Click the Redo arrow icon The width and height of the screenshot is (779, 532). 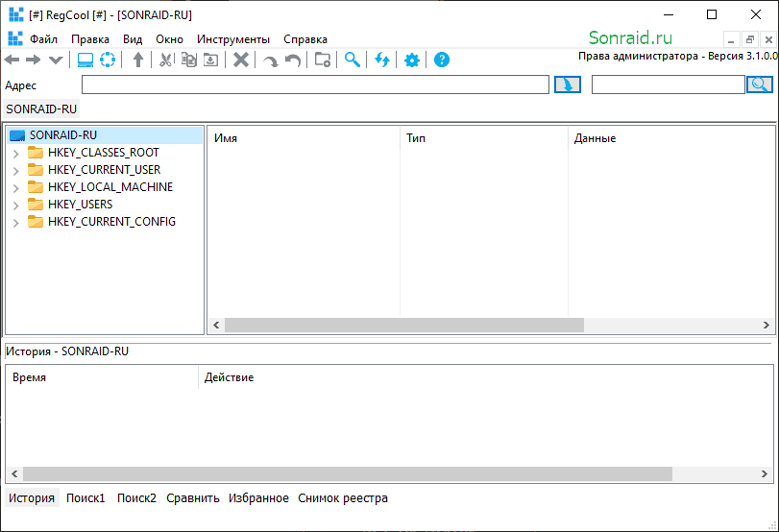(x=271, y=61)
